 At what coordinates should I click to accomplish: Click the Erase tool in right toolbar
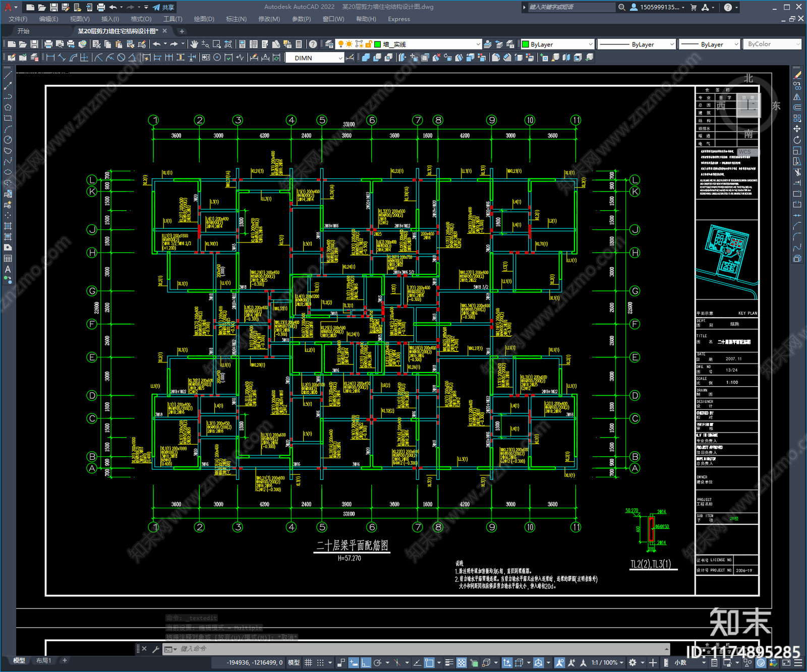coord(797,75)
